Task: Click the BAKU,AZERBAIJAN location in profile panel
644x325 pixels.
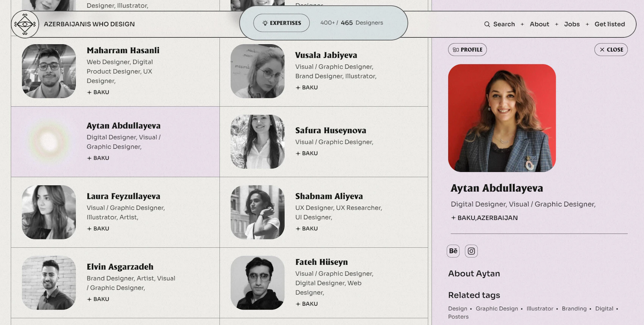Action: point(485,218)
